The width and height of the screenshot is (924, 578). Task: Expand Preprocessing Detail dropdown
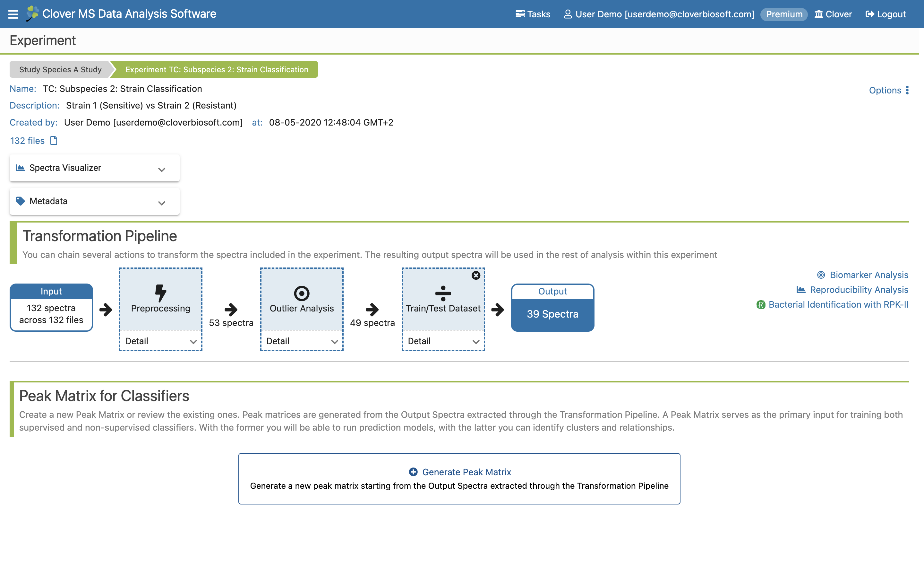click(x=161, y=341)
